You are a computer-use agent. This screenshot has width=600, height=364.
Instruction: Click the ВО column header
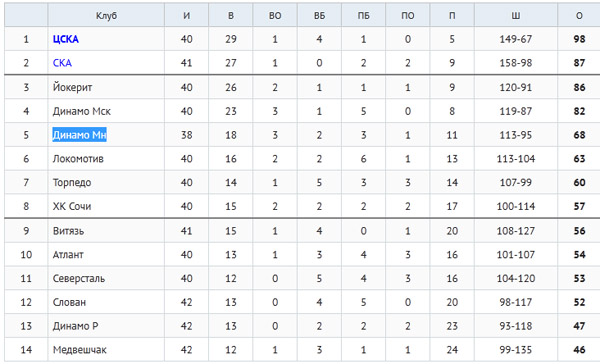pos(275,16)
